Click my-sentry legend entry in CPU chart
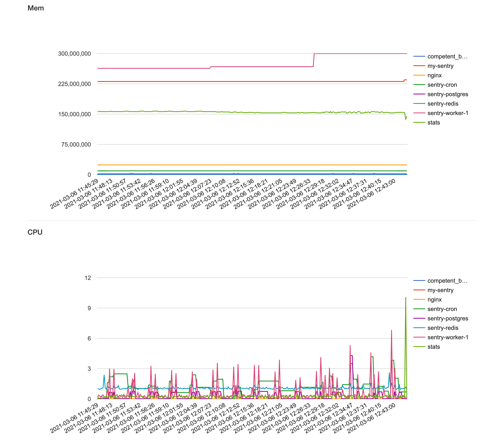The width and height of the screenshot is (504, 440). (x=434, y=290)
